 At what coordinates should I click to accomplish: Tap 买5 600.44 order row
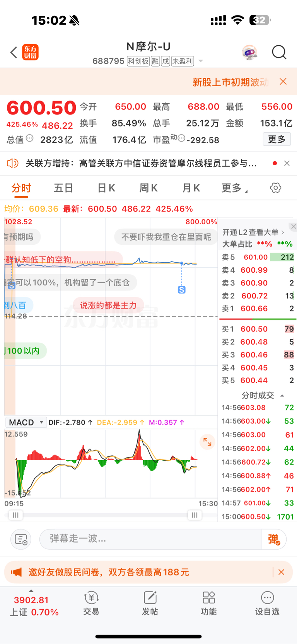point(258,381)
